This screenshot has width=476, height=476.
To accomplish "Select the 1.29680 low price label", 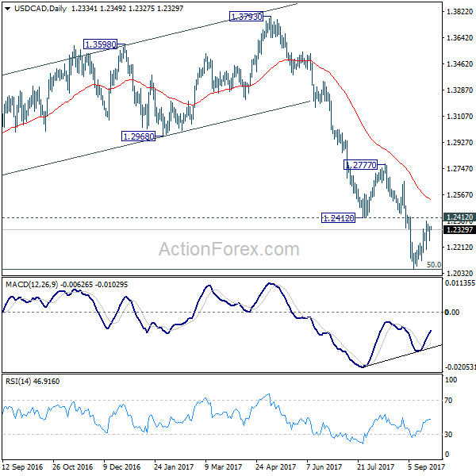I will point(138,136).
